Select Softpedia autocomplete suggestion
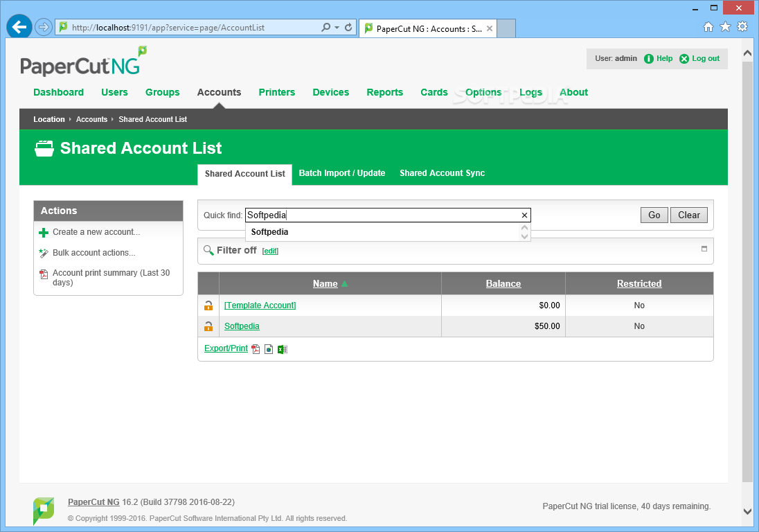 coord(269,232)
